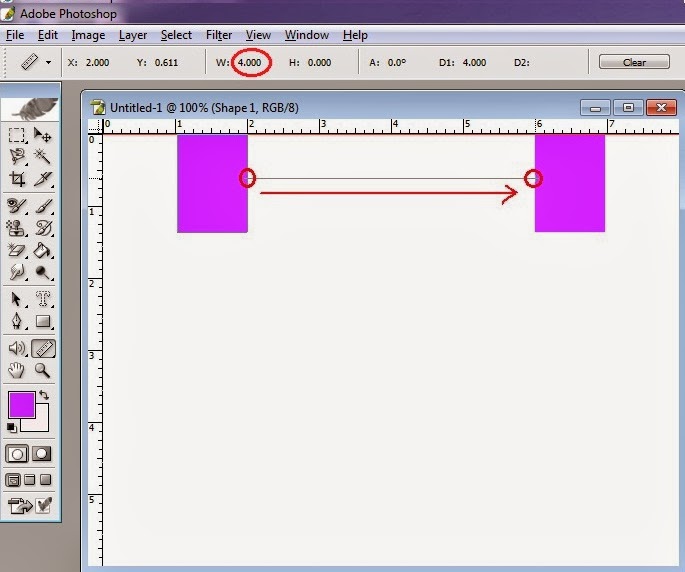Click the D1 value 4.000
This screenshot has height=572, width=685.
coord(474,62)
